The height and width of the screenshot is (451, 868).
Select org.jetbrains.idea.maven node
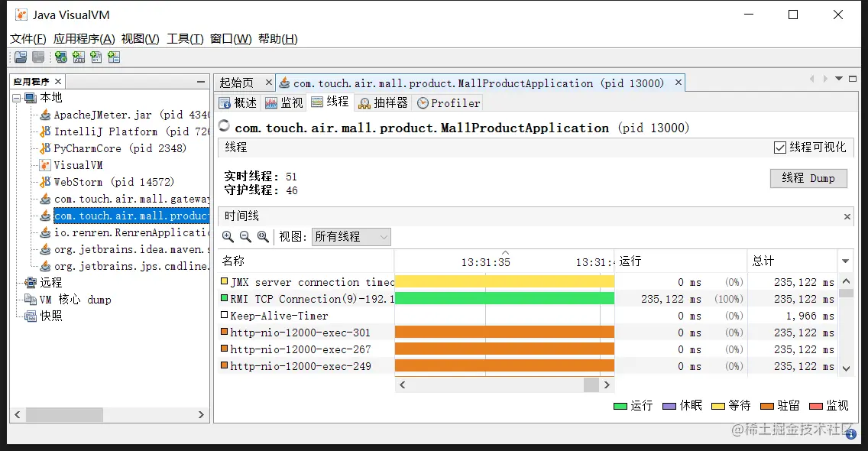tap(125, 249)
